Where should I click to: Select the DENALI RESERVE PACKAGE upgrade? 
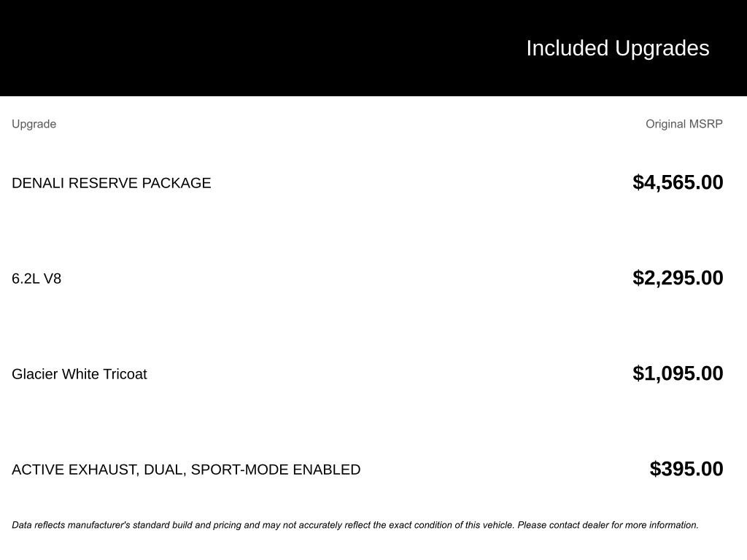[111, 183]
